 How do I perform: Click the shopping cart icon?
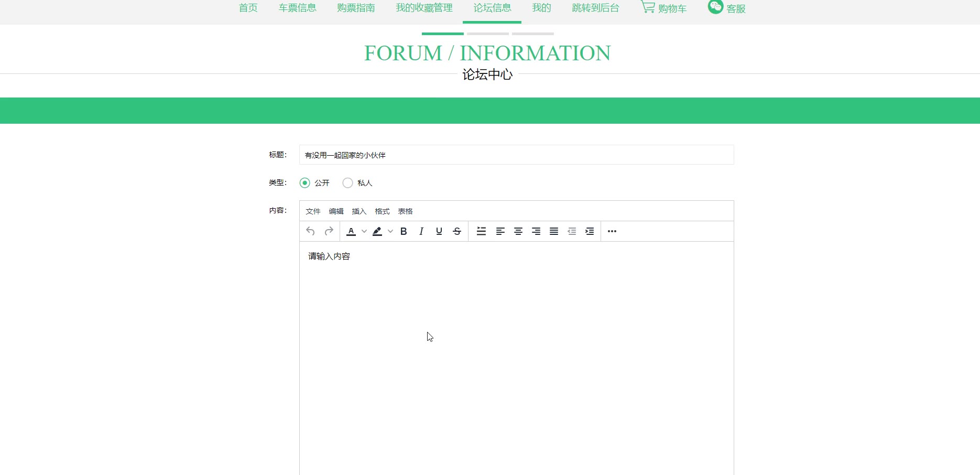click(x=648, y=7)
